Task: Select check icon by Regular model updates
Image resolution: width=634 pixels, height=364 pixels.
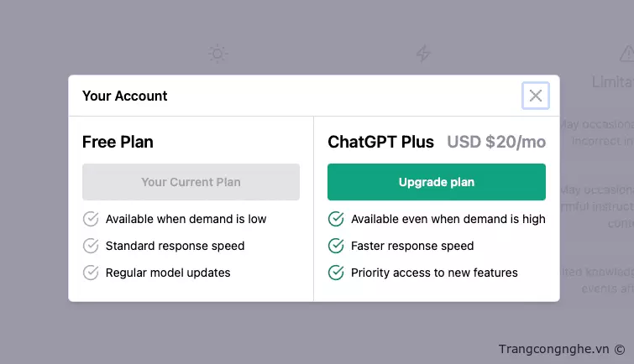Action: click(91, 273)
